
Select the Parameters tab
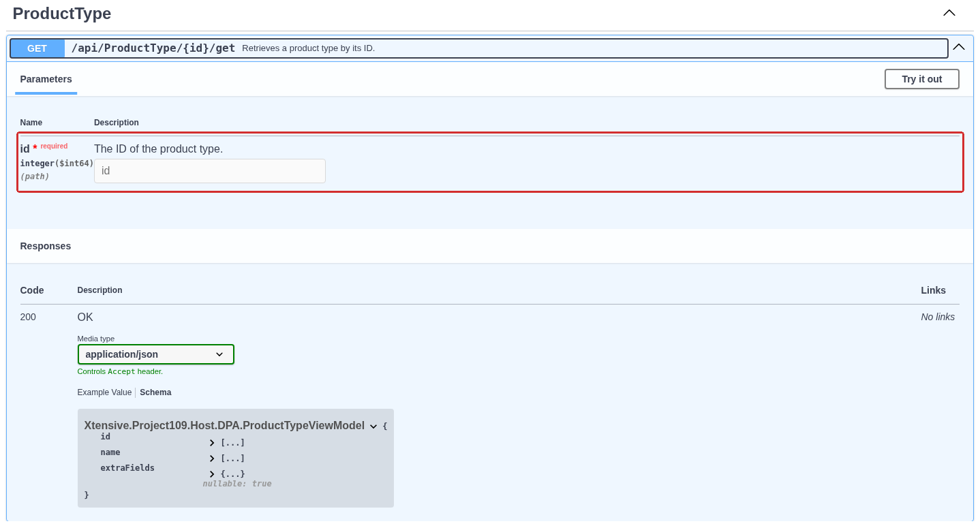[x=46, y=79]
